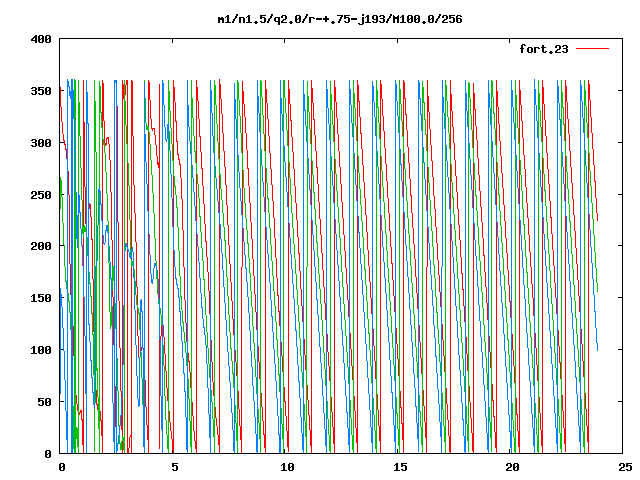Click the x-axis label 15
This screenshot has width=640, height=480.
click(400, 467)
